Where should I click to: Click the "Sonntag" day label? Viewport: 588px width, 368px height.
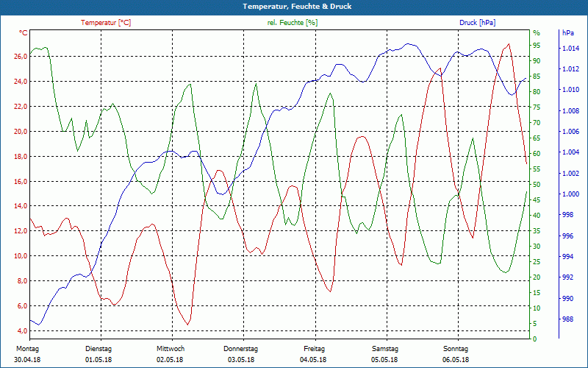click(x=456, y=349)
